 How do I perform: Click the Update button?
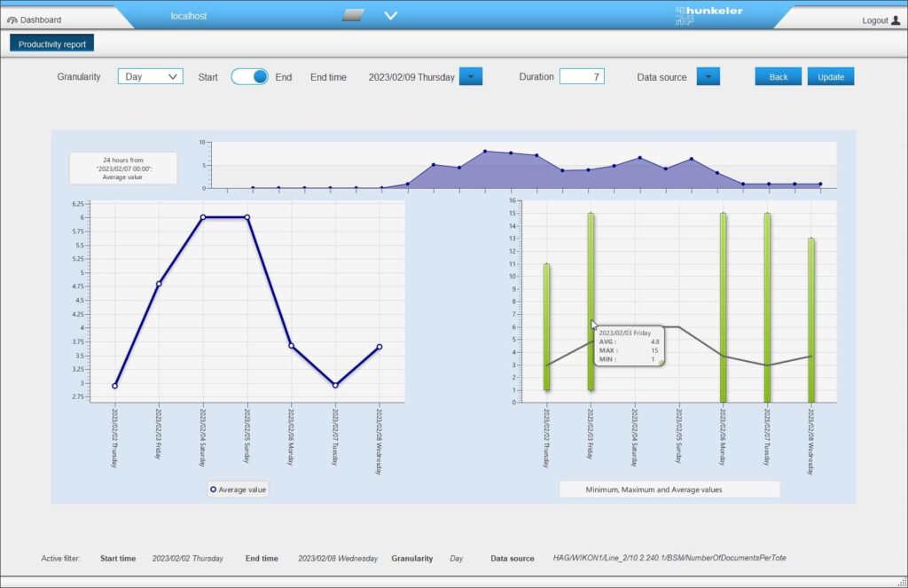(x=830, y=76)
